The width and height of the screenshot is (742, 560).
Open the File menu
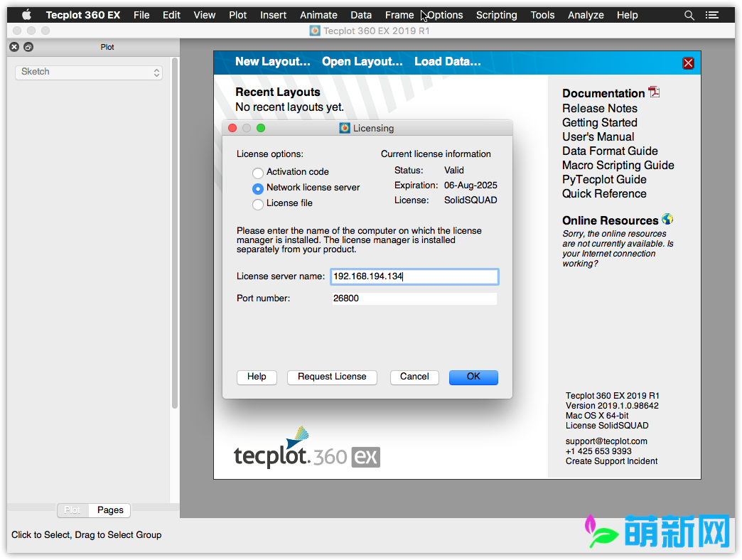141,15
